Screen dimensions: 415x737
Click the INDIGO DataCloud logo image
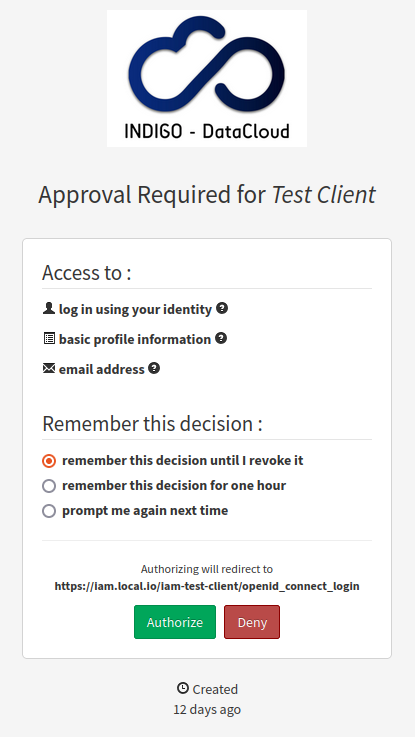[x=207, y=78]
